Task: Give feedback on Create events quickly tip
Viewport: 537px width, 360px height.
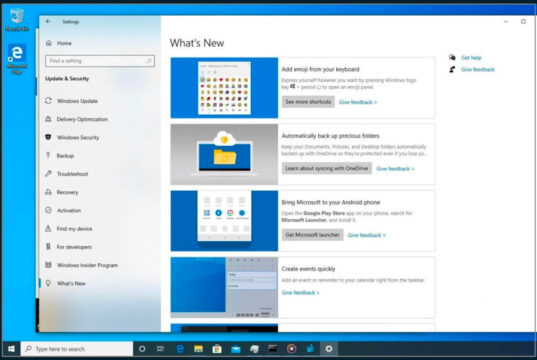Action: coord(300,293)
